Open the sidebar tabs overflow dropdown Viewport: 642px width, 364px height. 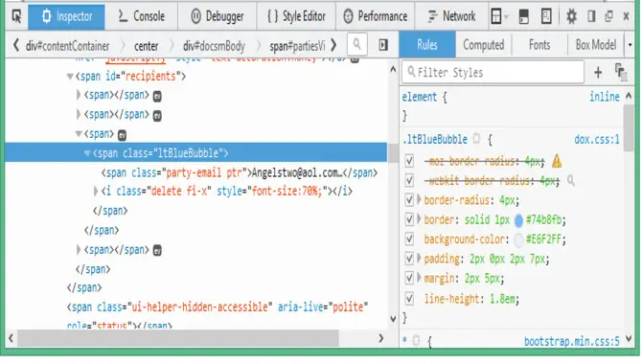click(x=630, y=45)
